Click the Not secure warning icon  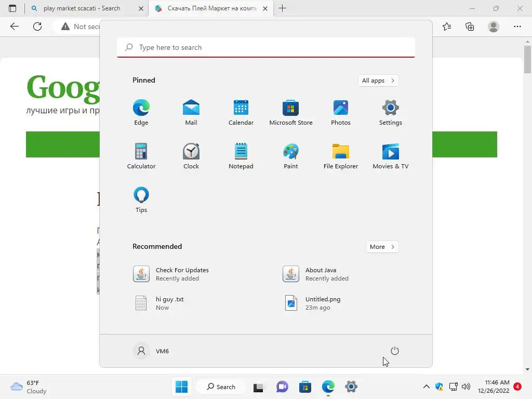click(x=65, y=26)
